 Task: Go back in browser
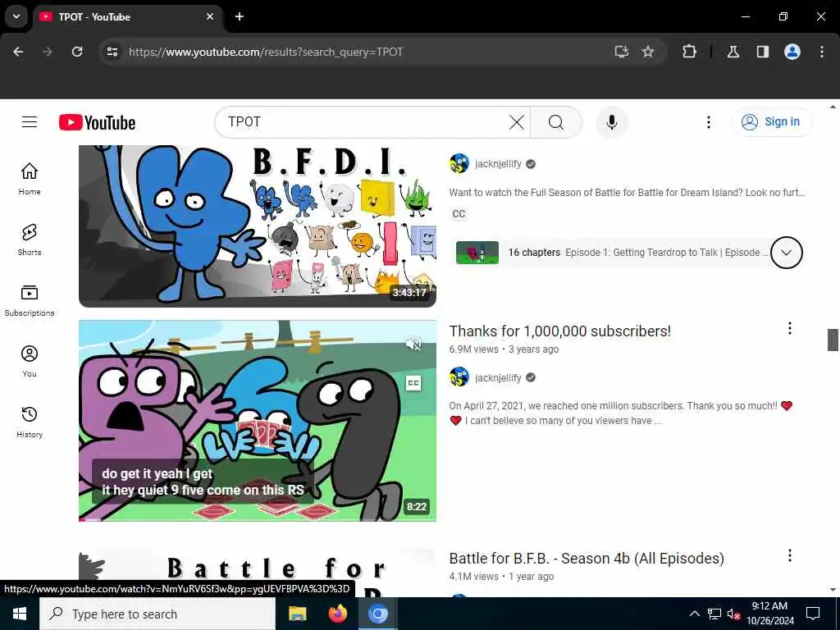(18, 52)
